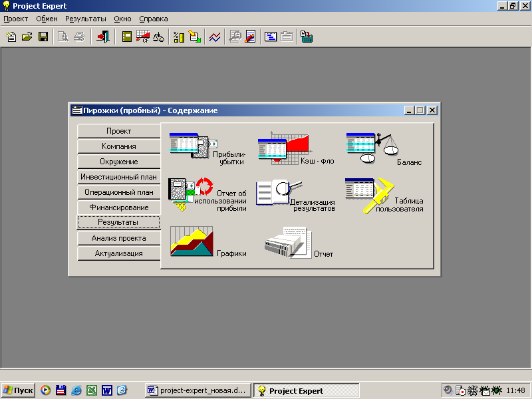Open the CF cash-flow toolbar icon
The height and width of the screenshot is (399, 532).
tap(143, 37)
